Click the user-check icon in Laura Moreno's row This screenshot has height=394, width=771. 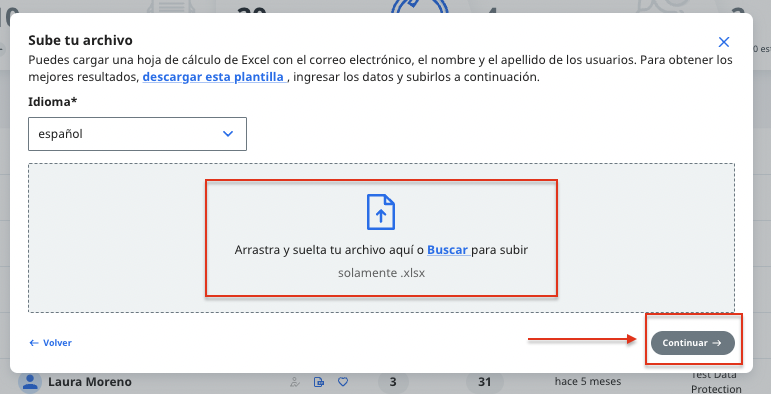pyautogui.click(x=295, y=382)
